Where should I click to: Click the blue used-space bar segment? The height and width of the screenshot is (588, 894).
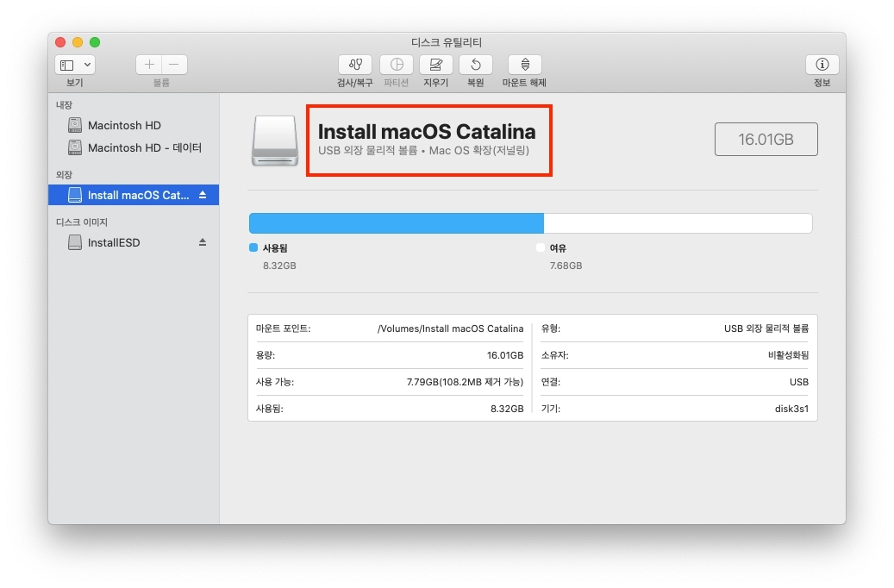pos(397,223)
